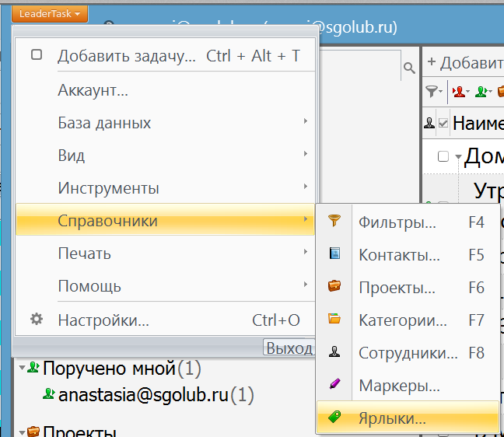The width and height of the screenshot is (504, 437).
Task: Open Настройки… from the main menu
Action: 103,320
